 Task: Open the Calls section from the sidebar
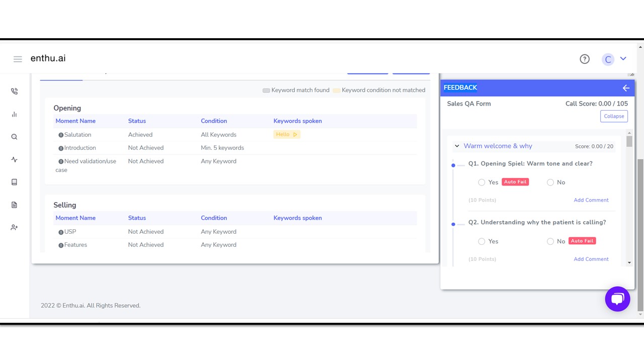(x=14, y=91)
